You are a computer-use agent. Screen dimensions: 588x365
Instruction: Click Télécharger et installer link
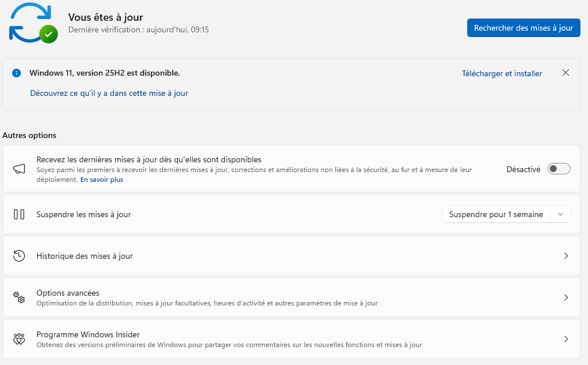tap(501, 73)
